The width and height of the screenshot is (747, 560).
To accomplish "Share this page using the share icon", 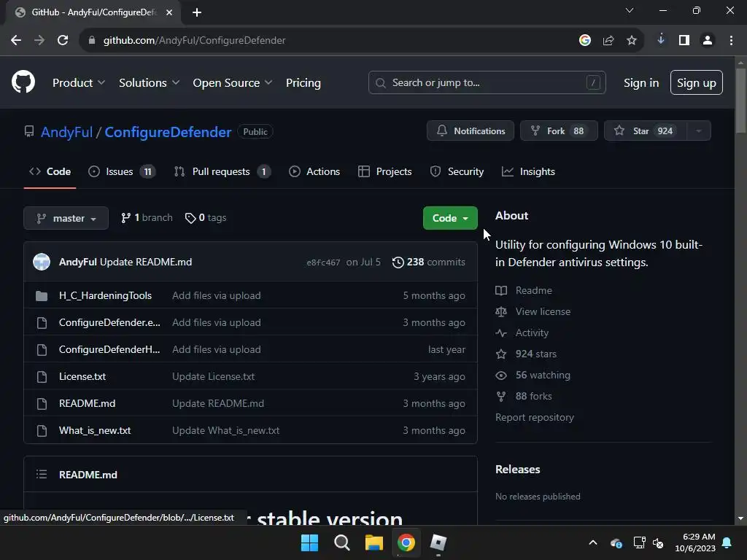I will 608,41.
